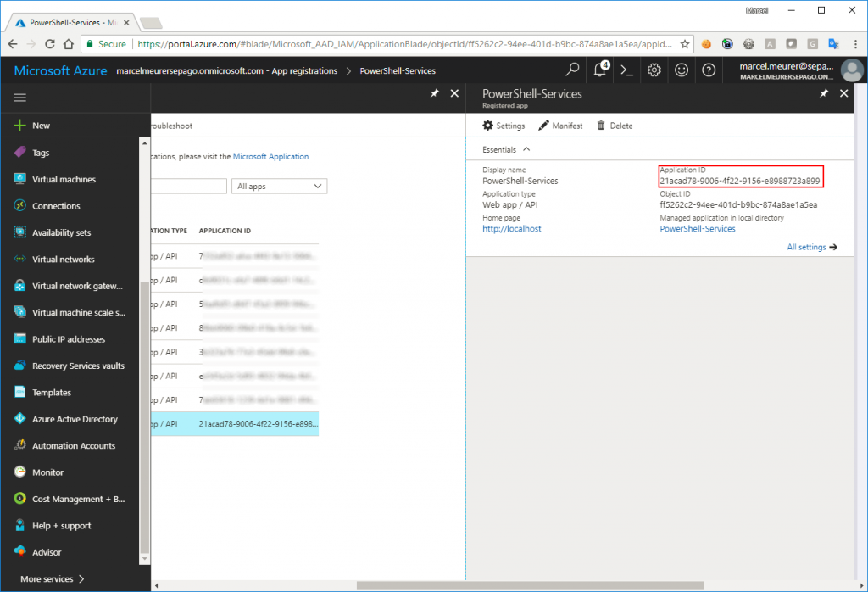Open Help + support
868x592 pixels.
pyautogui.click(x=61, y=525)
